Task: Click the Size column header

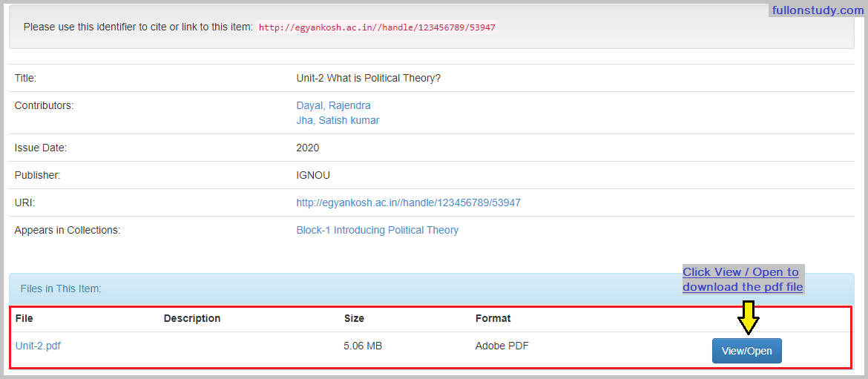Action: coord(355,318)
